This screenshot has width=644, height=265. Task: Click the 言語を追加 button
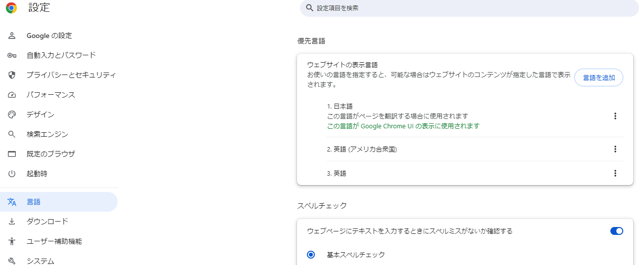599,77
